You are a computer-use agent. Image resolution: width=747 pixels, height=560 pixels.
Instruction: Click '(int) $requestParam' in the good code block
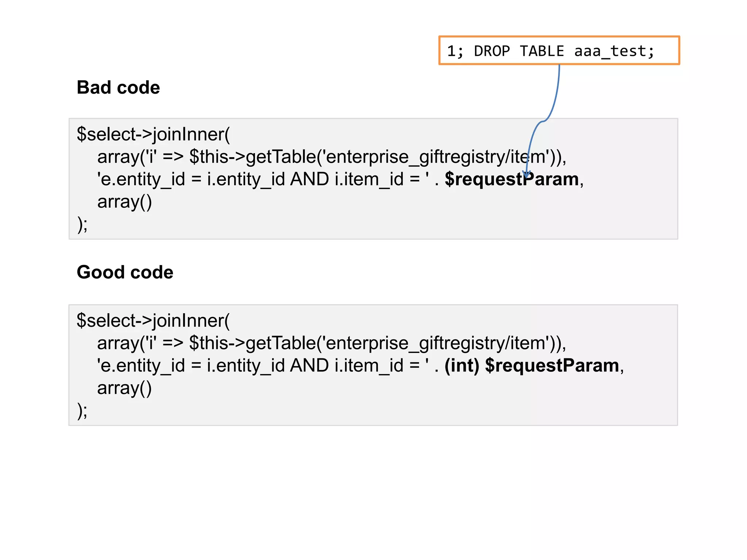click(532, 365)
